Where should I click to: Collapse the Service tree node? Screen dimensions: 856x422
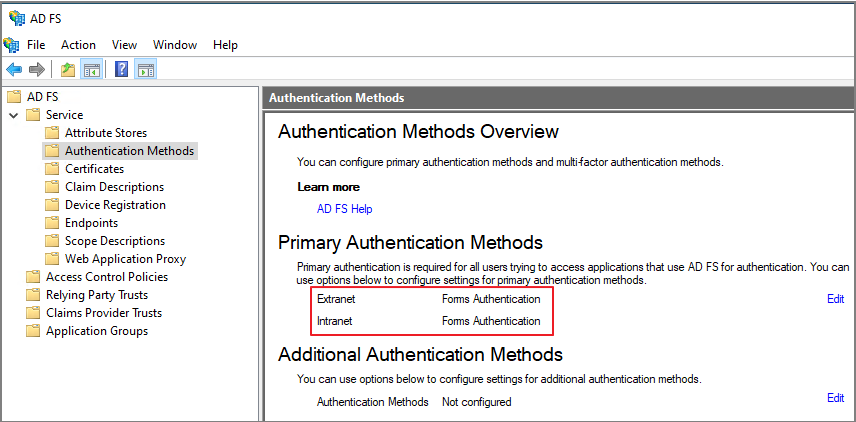pos(14,115)
